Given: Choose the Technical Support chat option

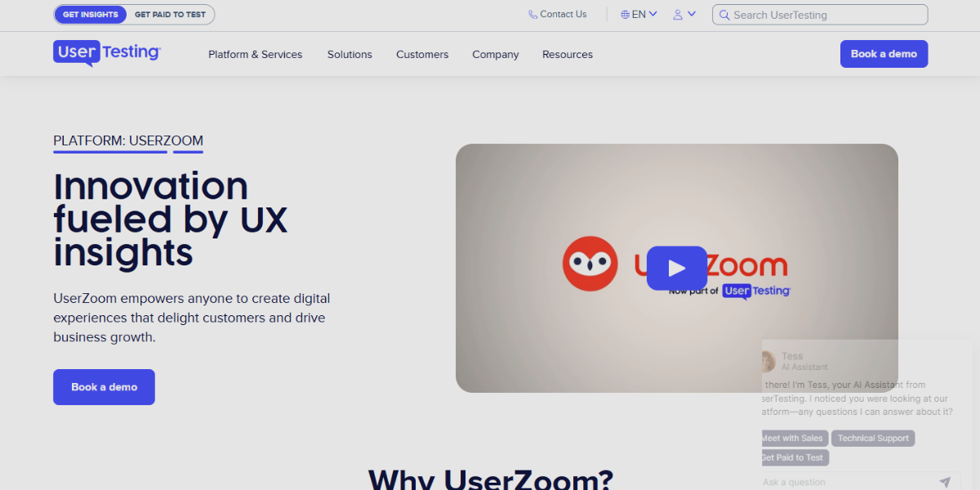Looking at the screenshot, I should (872, 438).
